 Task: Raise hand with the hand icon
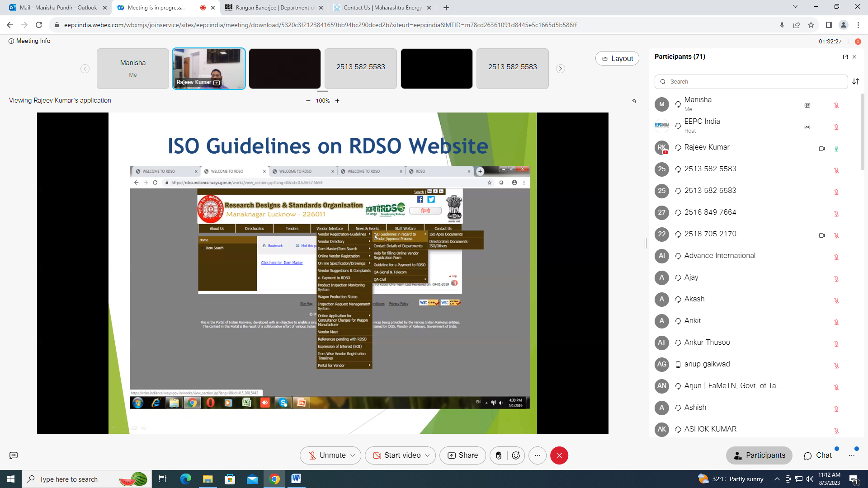click(499, 455)
